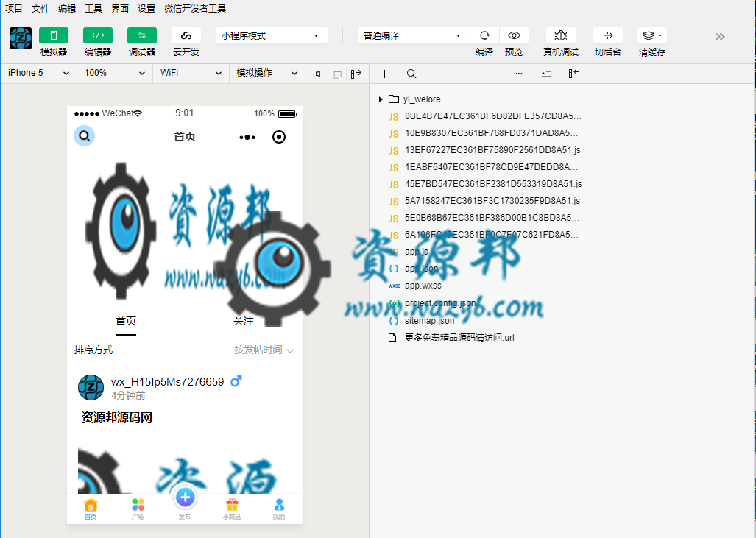Open the 界面 menu
This screenshot has width=756, height=538.
(120, 8)
